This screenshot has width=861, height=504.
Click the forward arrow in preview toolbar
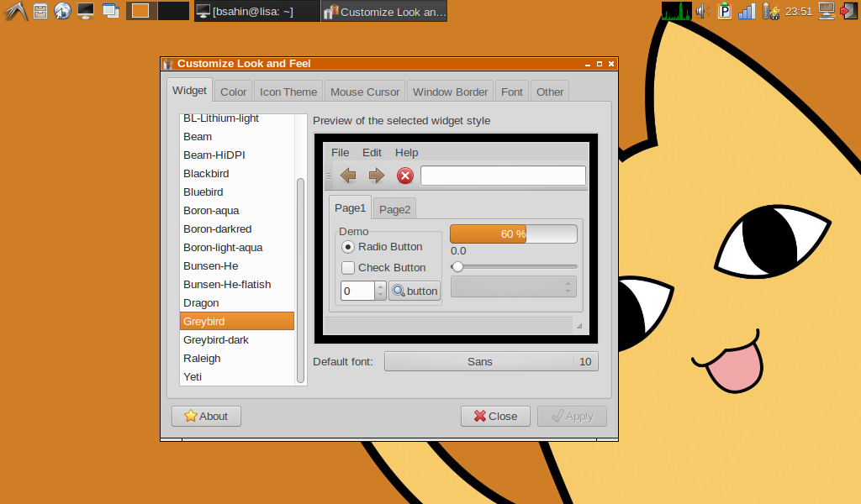[376, 176]
